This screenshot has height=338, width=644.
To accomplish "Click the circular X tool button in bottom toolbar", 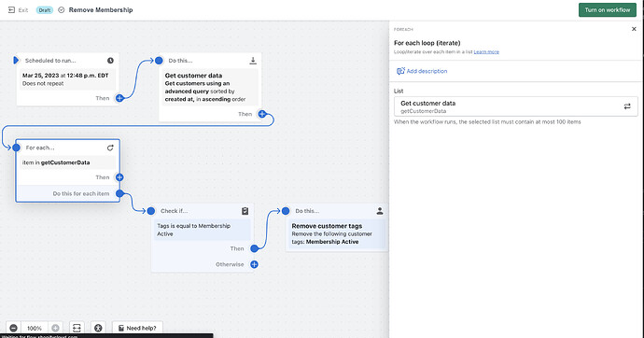I will point(98,328).
